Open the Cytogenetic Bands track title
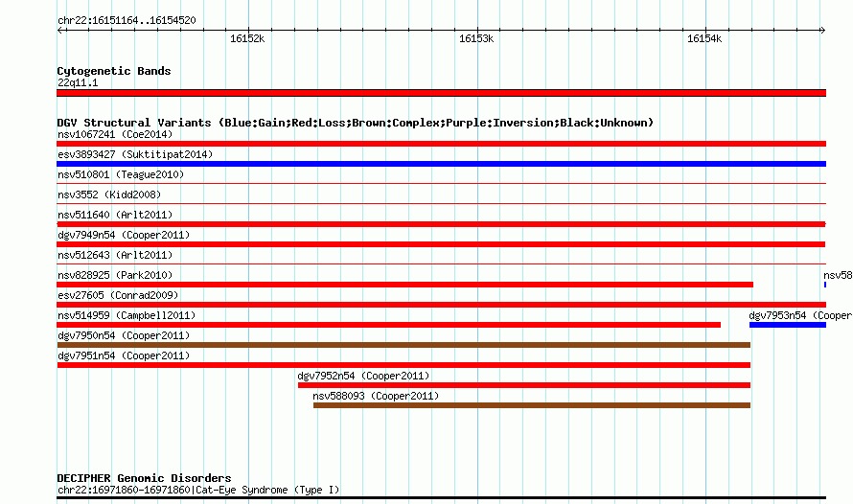The width and height of the screenshot is (853, 504). pos(114,71)
